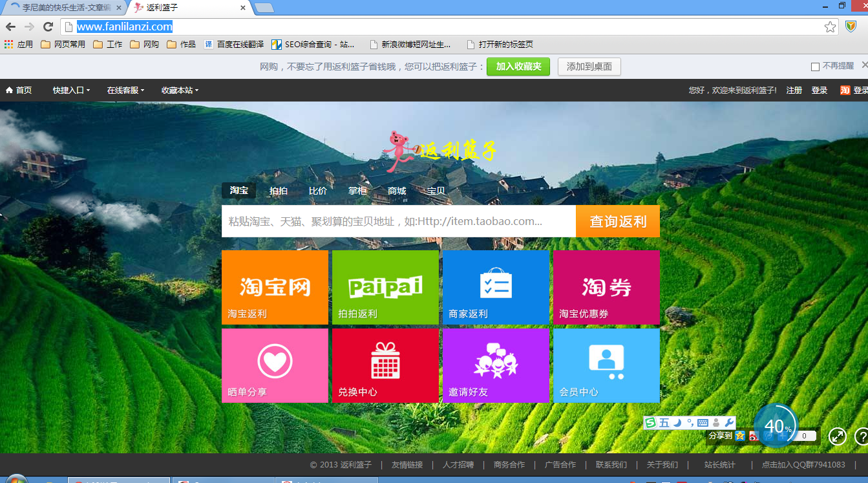Open the 邀请好友 friends tile

[496, 365]
